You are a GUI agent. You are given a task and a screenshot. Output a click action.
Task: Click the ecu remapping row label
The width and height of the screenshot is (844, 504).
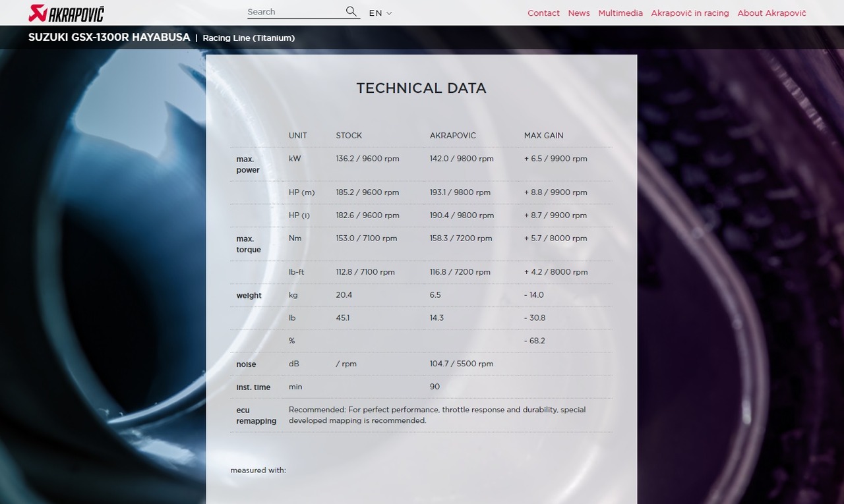[256, 416]
